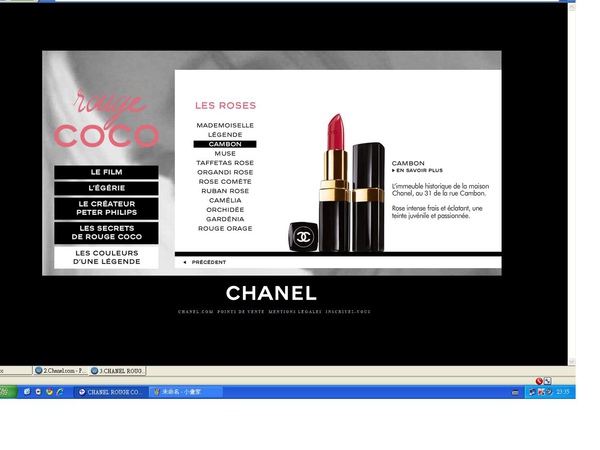Image resolution: width=600 pixels, height=450 pixels.
Task: Select the MADEMOISELLE shade
Action: 225,126
